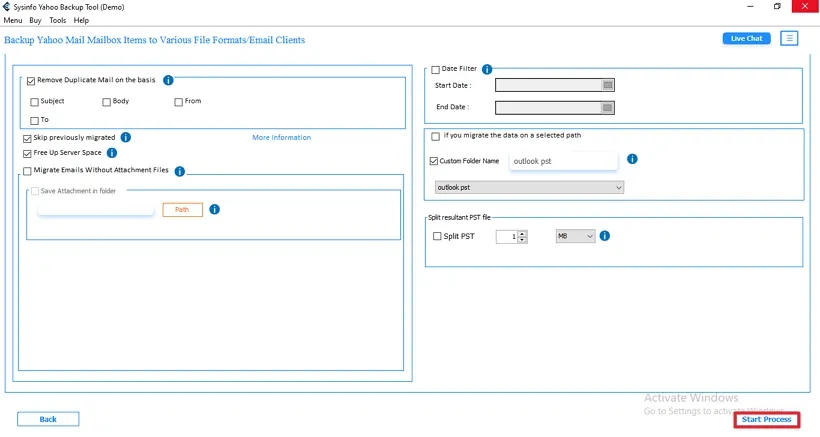820x437 pixels.
Task: Open the hamburger menu icon near Live Chat
Action: click(x=789, y=38)
